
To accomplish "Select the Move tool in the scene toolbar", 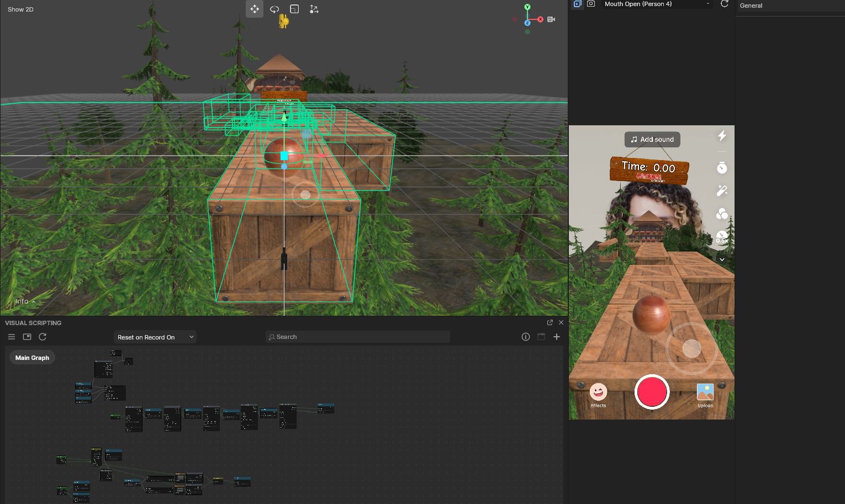I will (x=255, y=9).
